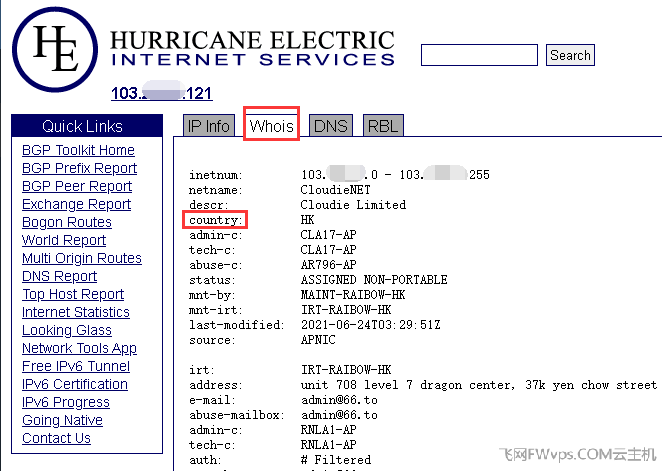Open the 103.x.x.121 IP address link
662x471 pixels.
click(162, 93)
